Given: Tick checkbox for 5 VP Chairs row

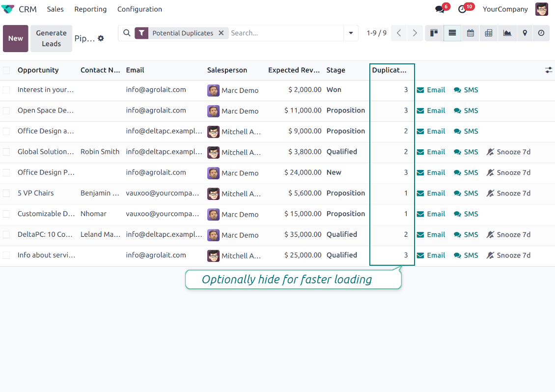Looking at the screenshot, I should [6, 194].
